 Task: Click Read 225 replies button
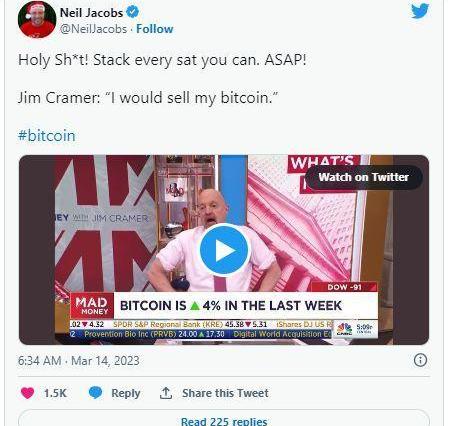(224, 419)
